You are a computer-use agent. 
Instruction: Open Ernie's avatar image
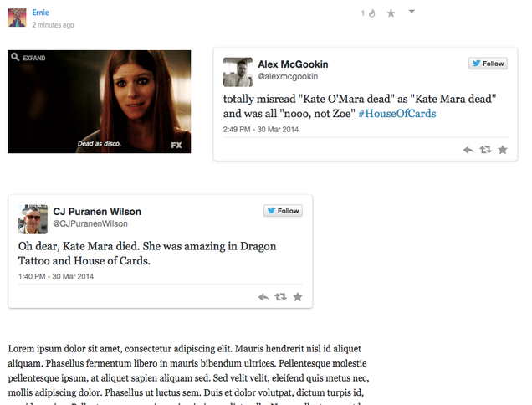point(17,18)
